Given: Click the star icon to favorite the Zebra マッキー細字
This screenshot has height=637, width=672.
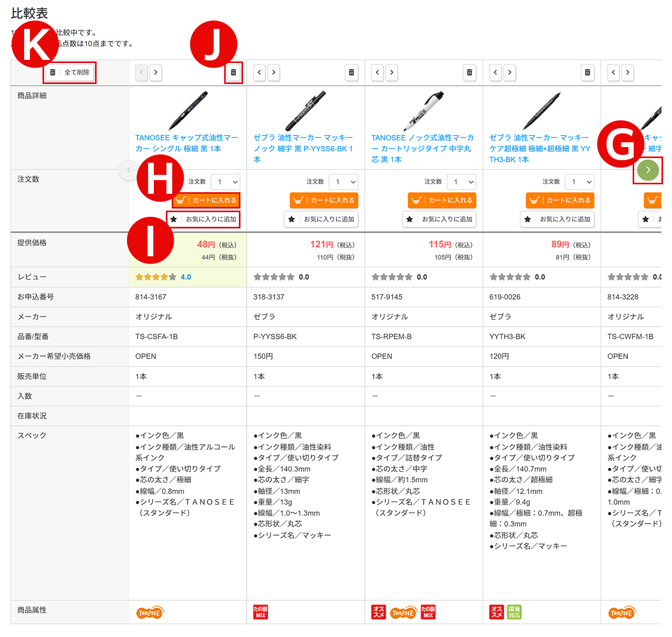Looking at the screenshot, I should point(292,220).
